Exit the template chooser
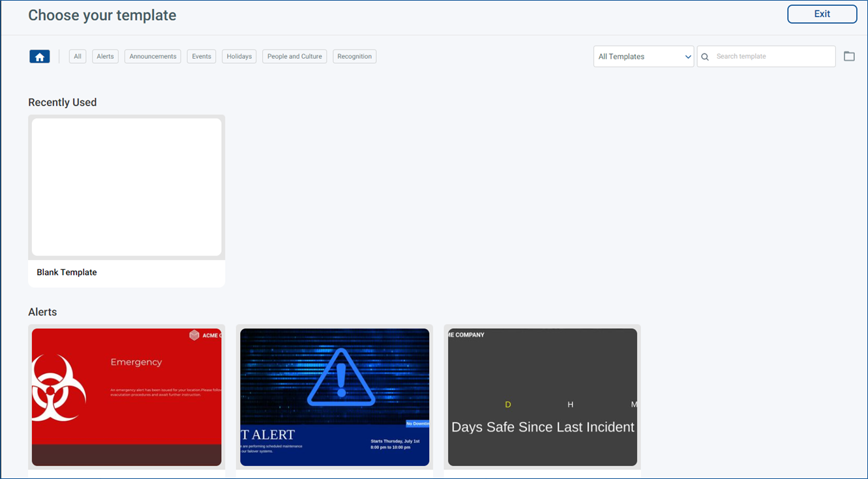Image resolution: width=868 pixels, height=479 pixels. pos(822,14)
